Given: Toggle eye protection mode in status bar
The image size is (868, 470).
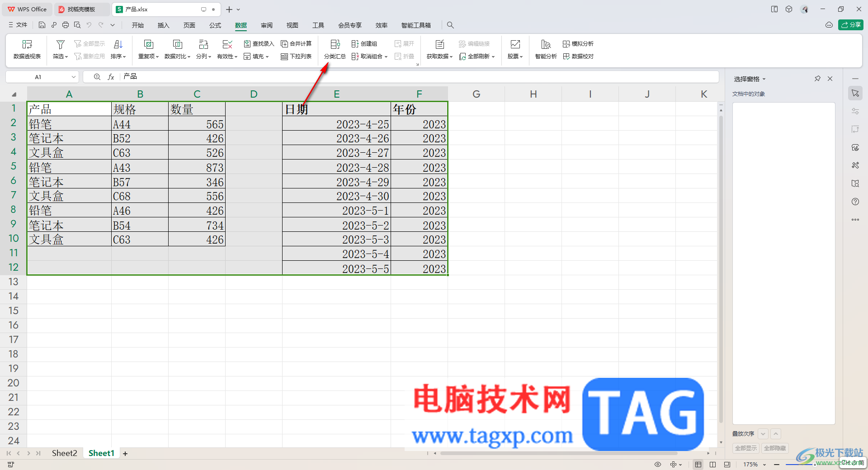Looking at the screenshot, I should (x=658, y=464).
